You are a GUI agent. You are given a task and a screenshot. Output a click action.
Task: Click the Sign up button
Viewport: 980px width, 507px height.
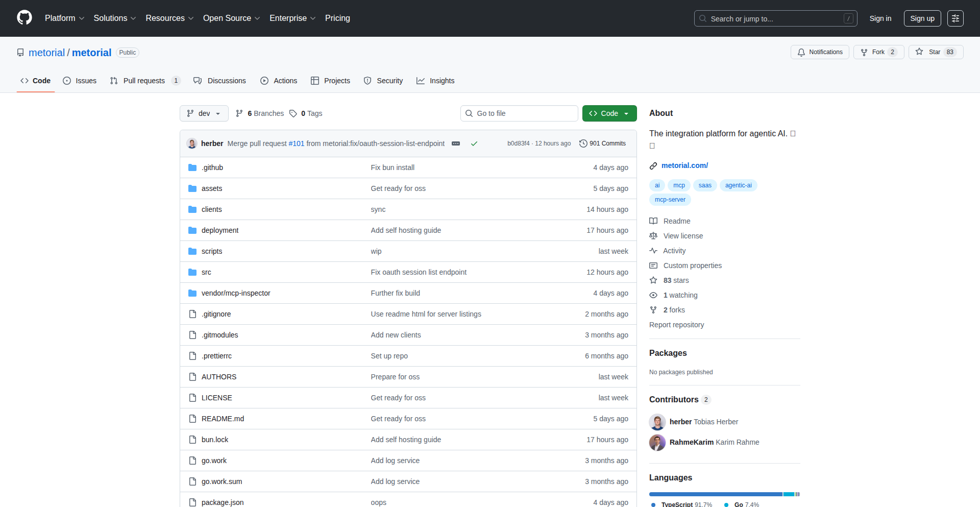pyautogui.click(x=922, y=18)
